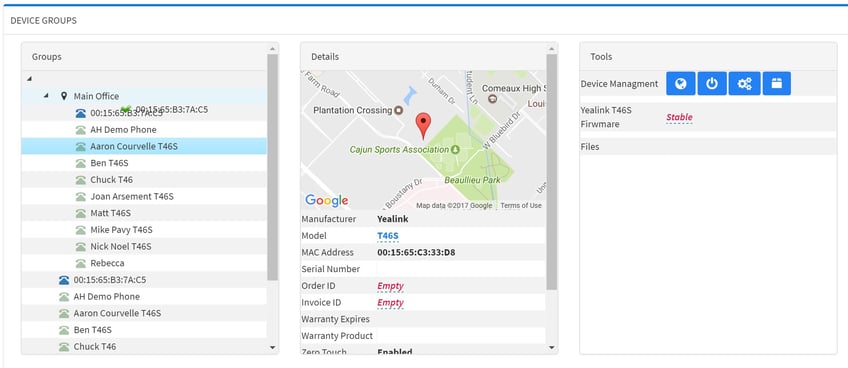Click the Manufacturer value Yealink

pyautogui.click(x=393, y=219)
